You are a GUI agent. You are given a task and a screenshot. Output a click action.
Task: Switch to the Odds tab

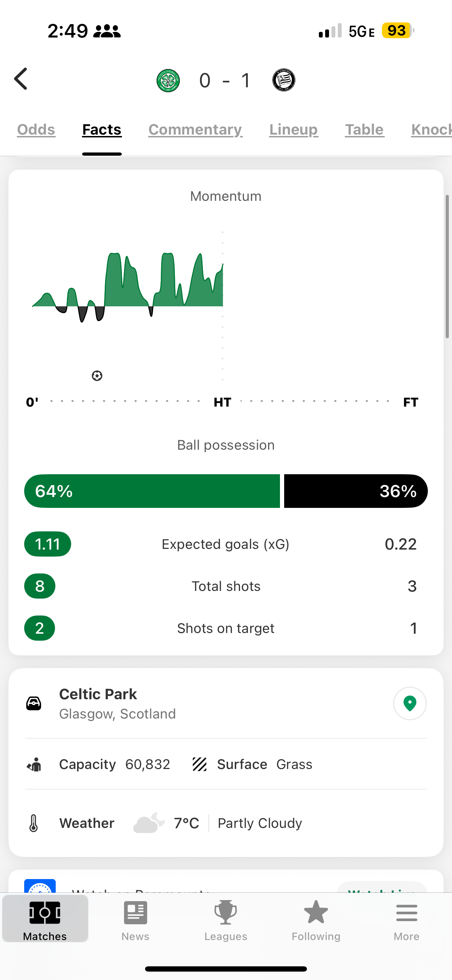point(36,130)
